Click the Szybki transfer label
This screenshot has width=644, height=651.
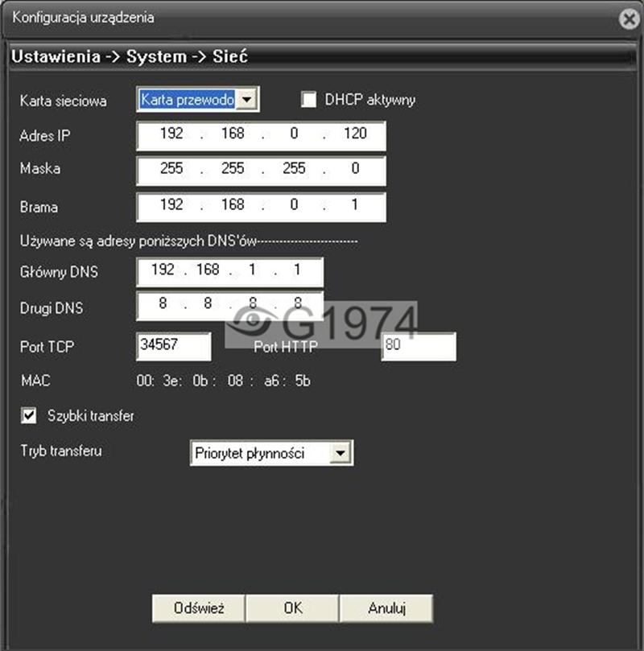[x=90, y=415]
